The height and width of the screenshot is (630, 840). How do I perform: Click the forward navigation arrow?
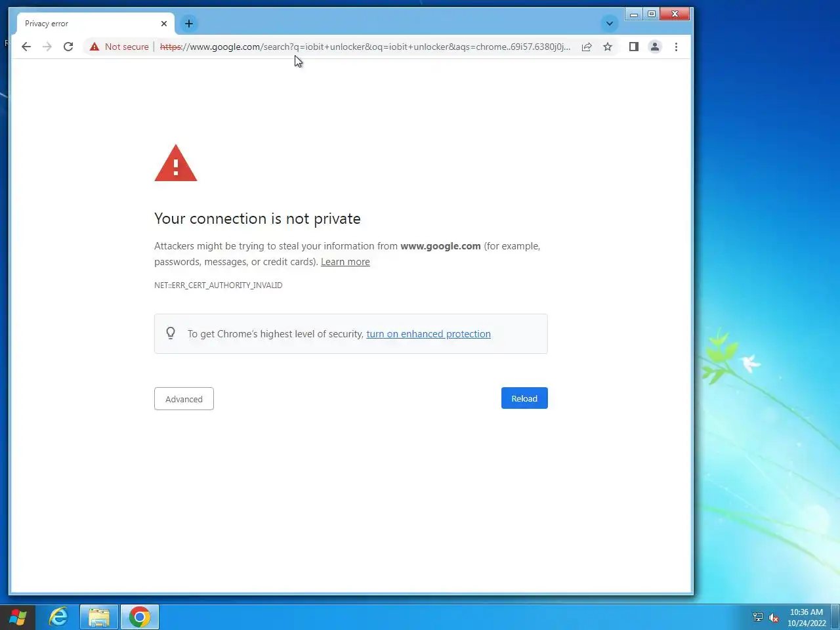click(47, 47)
